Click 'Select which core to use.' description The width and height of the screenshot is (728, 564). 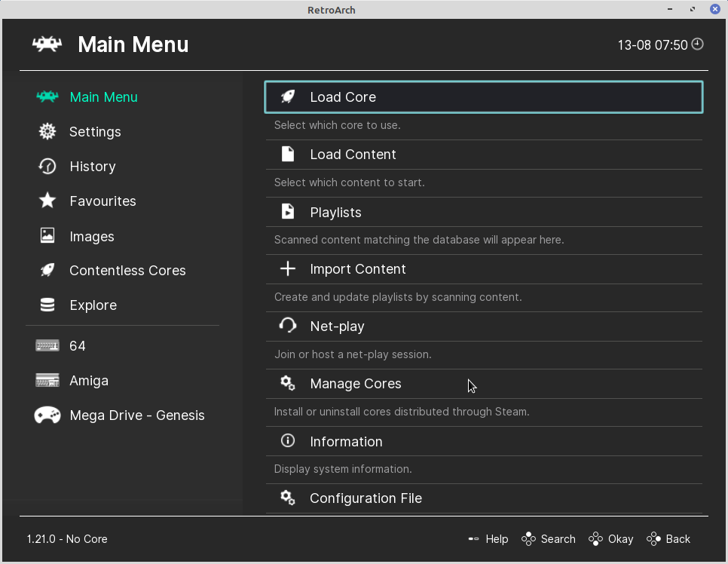coord(338,125)
